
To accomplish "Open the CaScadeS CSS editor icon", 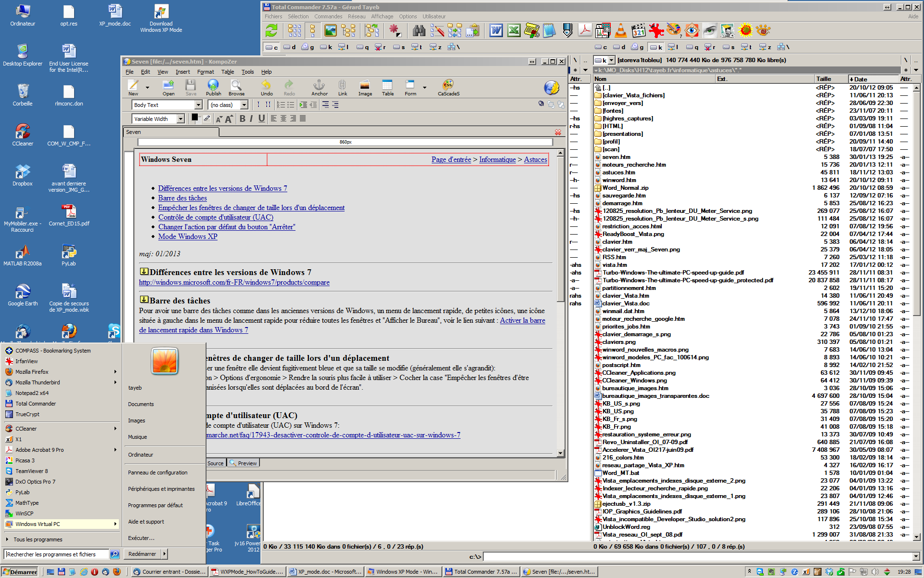I will tap(448, 88).
